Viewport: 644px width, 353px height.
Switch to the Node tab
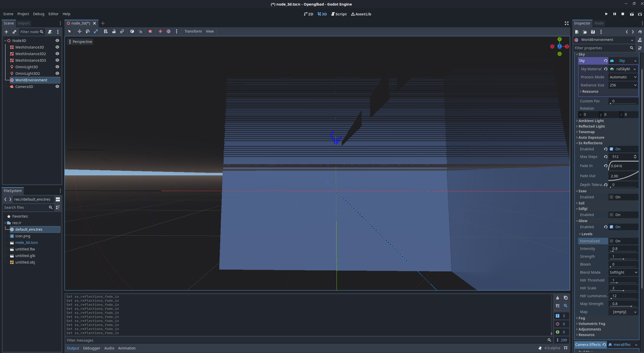click(x=599, y=23)
